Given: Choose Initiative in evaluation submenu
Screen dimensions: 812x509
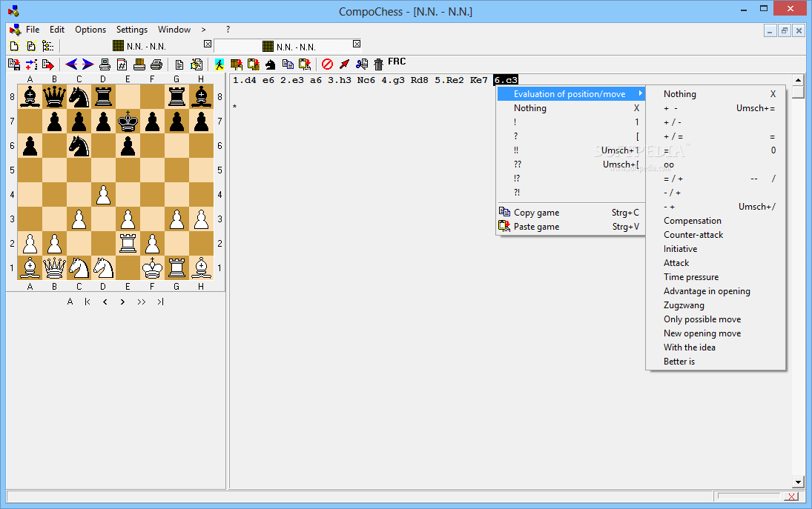Looking at the screenshot, I should click(x=716, y=248).
